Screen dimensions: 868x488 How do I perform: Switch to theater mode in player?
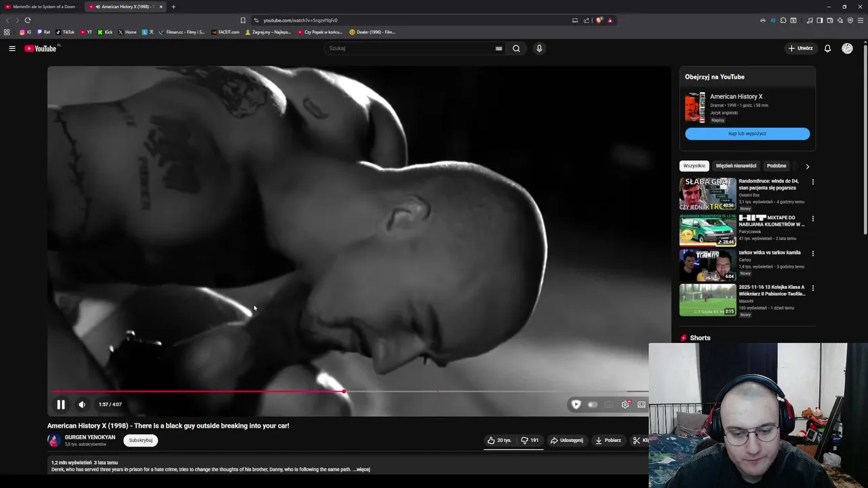(x=642, y=405)
